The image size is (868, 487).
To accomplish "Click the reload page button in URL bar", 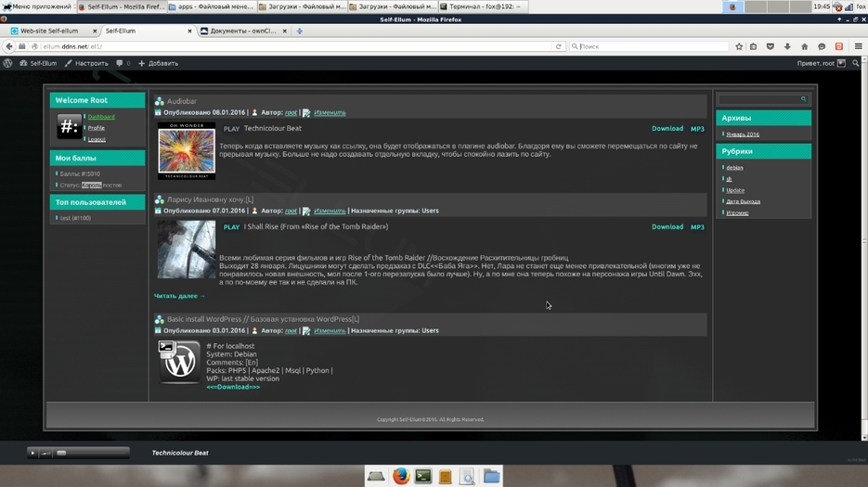I will (559, 46).
